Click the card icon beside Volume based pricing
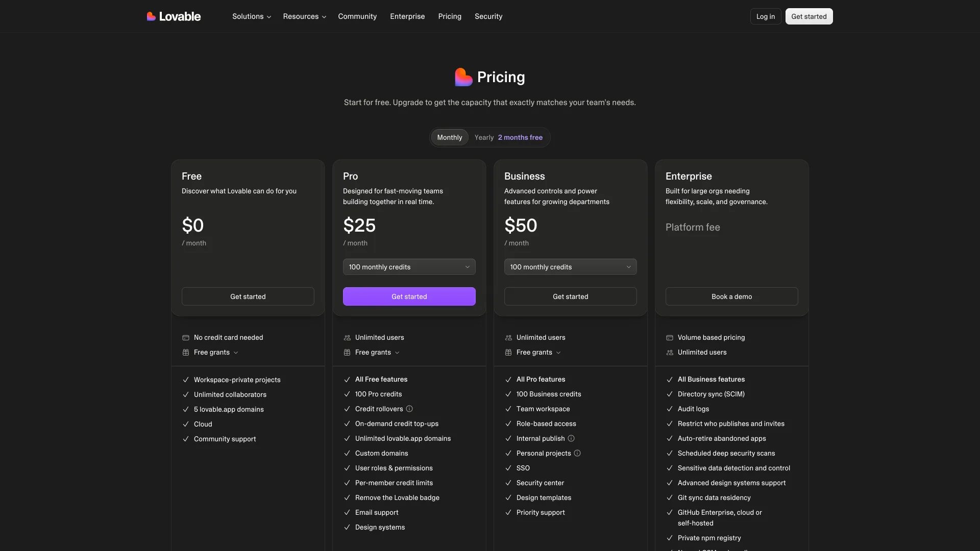The image size is (980, 551). click(670, 338)
